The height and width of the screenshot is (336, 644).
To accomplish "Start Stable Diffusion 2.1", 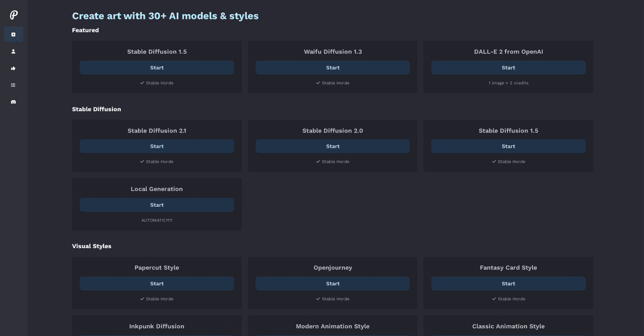I will click(x=157, y=146).
